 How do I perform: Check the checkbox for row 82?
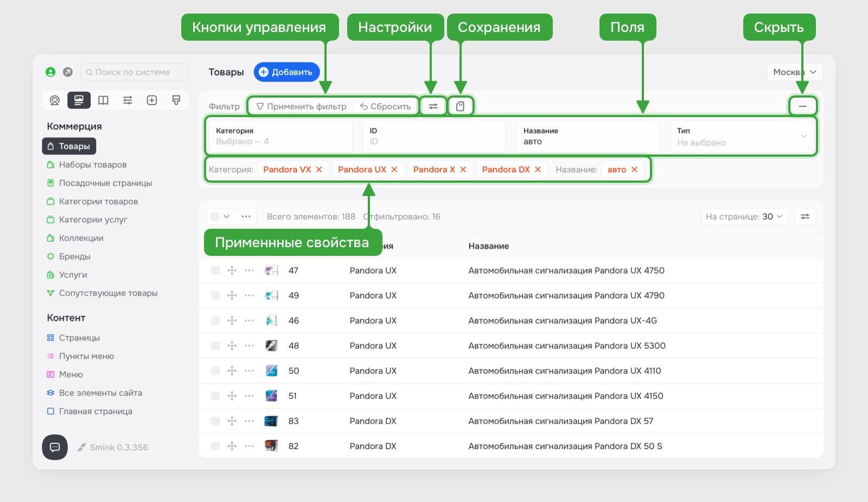coord(215,446)
